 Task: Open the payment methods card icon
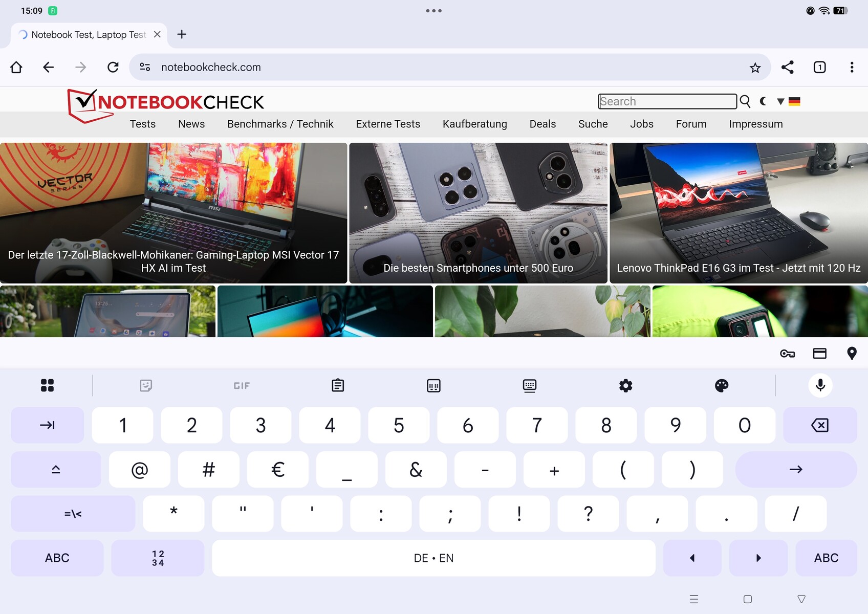click(820, 354)
